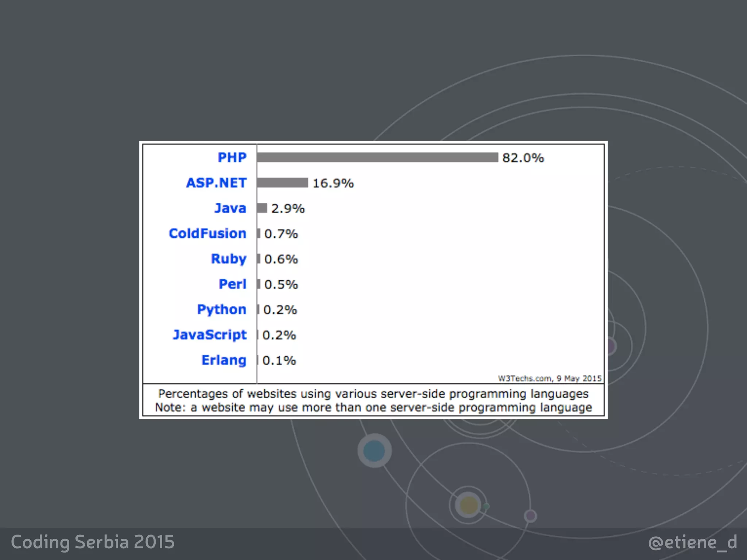Click the @etiene_d handle
747x560 pixels.
[x=693, y=542]
